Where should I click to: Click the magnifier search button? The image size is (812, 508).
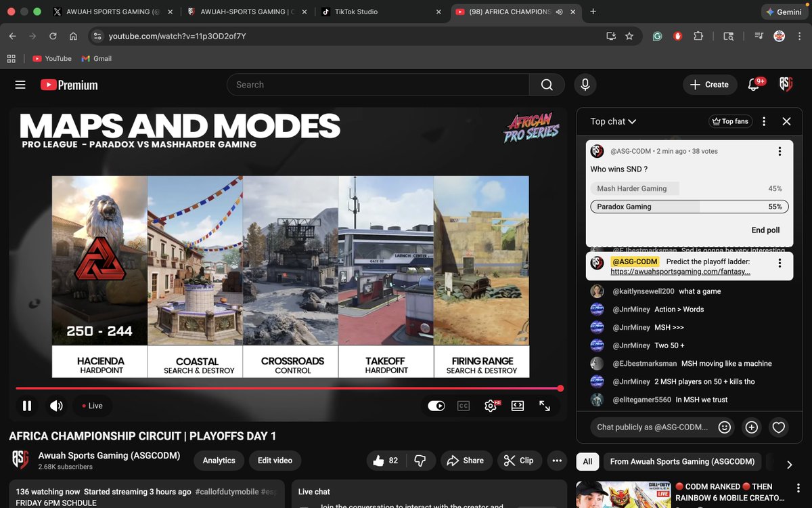click(547, 85)
